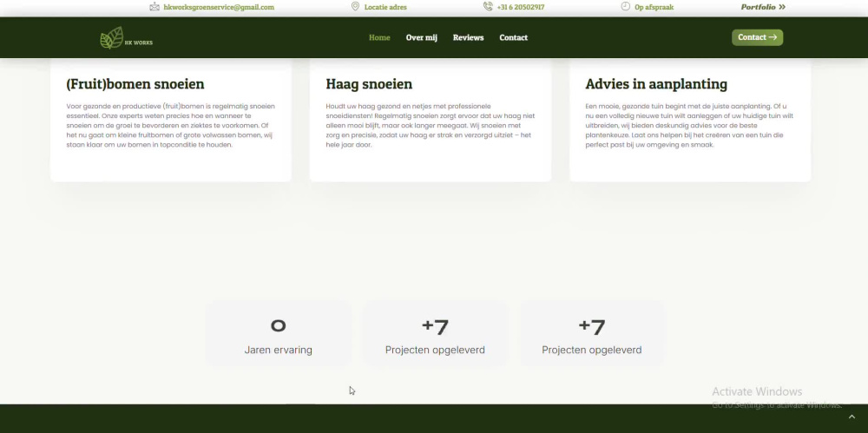Click the 0 counter value
This screenshot has height=433, width=868.
(x=278, y=325)
